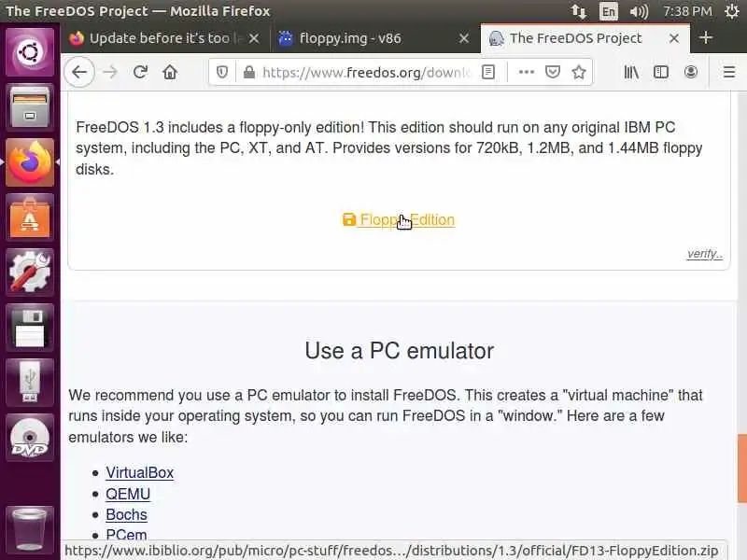Screen dimensions: 747x560
Task: Click the 'Use a PC emulator' heading
Action: coord(400,351)
